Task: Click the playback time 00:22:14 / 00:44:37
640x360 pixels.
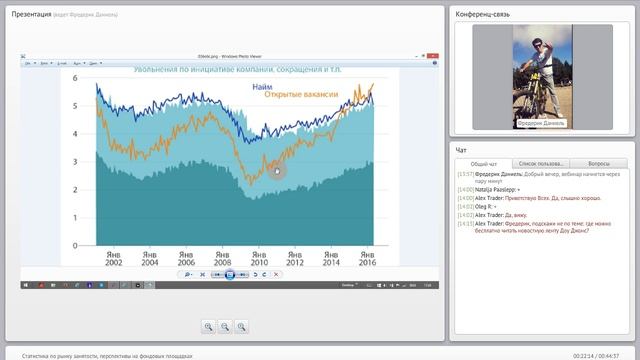Action: [x=596, y=356]
